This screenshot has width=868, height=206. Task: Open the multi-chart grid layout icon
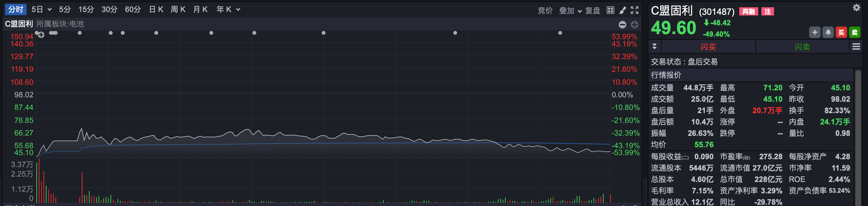610,10
